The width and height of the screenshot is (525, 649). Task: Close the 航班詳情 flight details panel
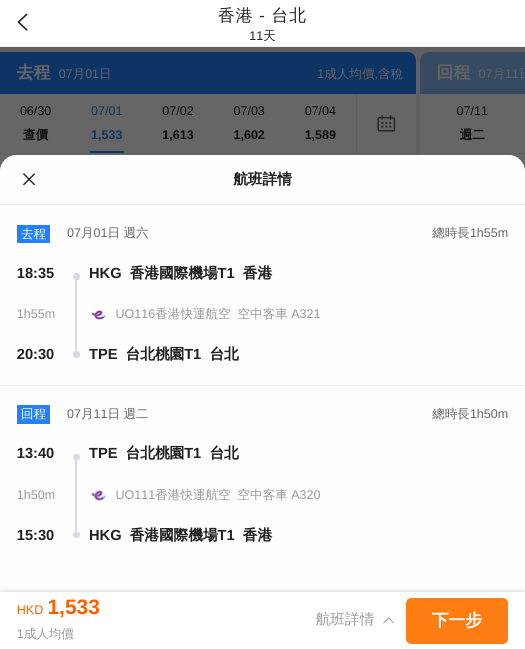pyautogui.click(x=29, y=179)
